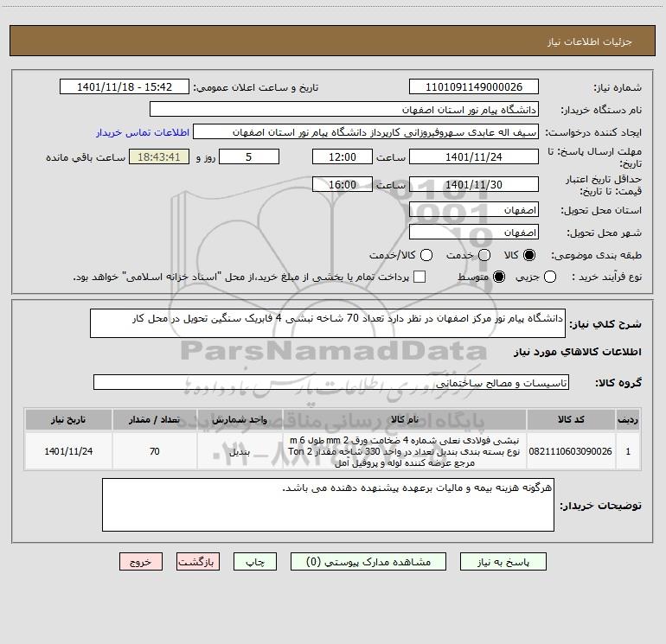666x644 pixels.
Task: Click the نام کالا column header
Action: pyautogui.click(x=405, y=419)
